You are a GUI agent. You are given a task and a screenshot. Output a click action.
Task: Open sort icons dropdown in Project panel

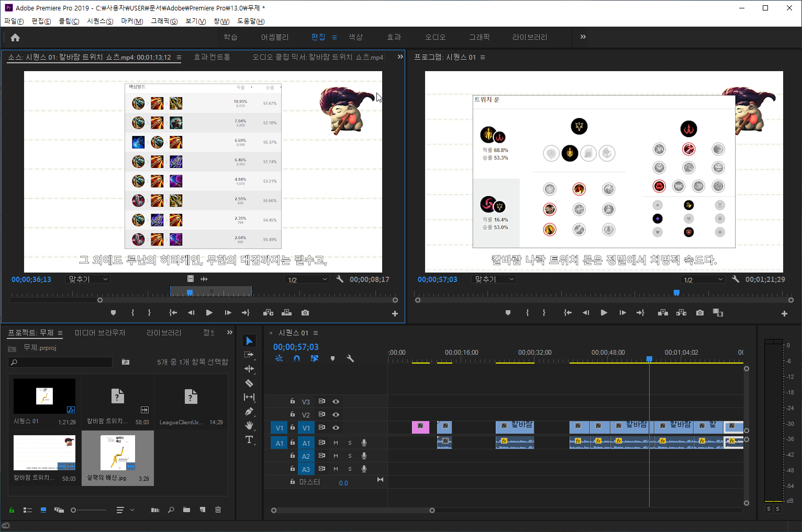point(125,510)
